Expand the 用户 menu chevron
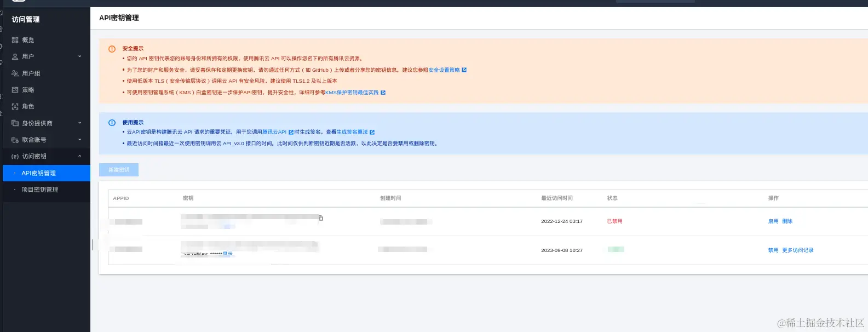The image size is (868, 332). (x=80, y=56)
